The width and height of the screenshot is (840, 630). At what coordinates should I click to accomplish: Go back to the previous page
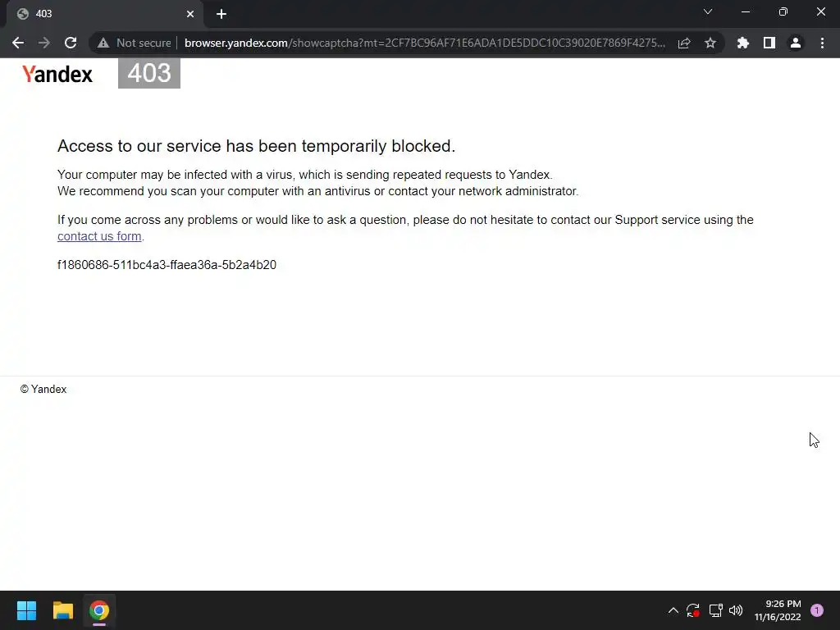18,43
